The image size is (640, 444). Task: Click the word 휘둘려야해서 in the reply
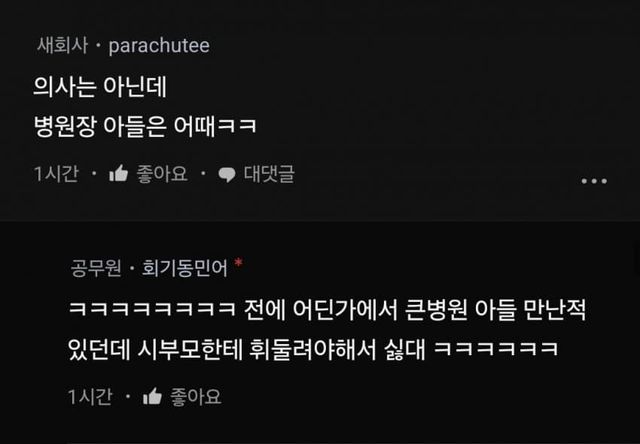pyautogui.click(x=312, y=349)
